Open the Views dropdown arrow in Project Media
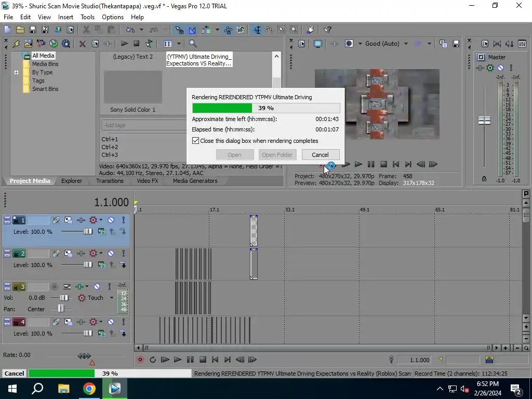The image size is (532, 399). pyautogui.click(x=179, y=44)
